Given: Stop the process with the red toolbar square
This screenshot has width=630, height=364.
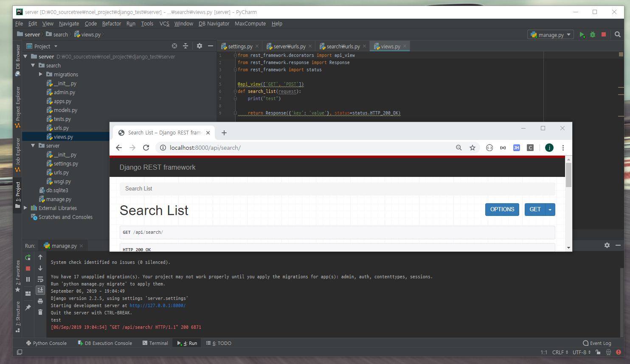Looking at the screenshot, I should [604, 35].
